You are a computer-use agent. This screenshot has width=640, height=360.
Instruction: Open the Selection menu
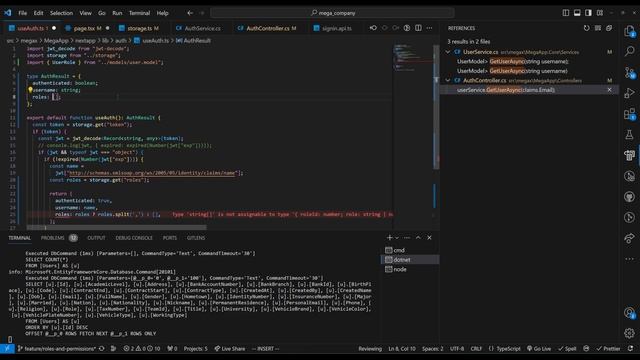click(61, 13)
